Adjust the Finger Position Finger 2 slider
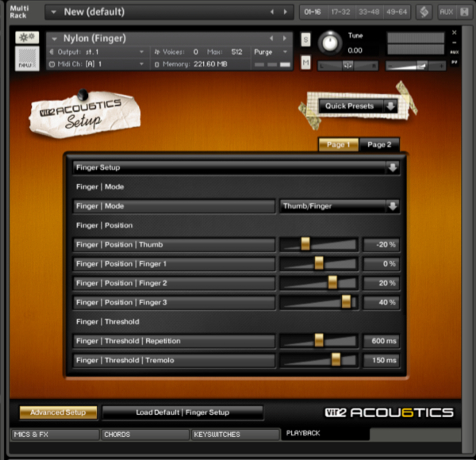The width and height of the screenshot is (476, 460). [x=332, y=283]
